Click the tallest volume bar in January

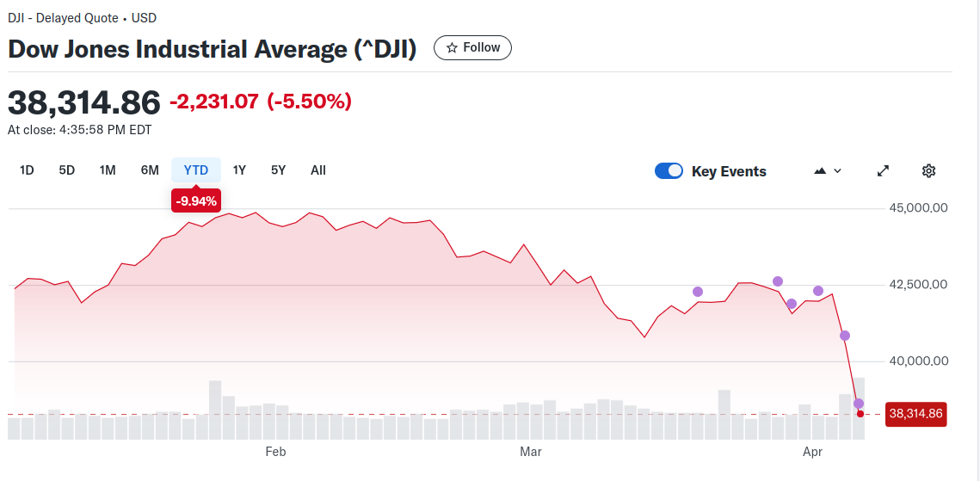[x=215, y=410]
